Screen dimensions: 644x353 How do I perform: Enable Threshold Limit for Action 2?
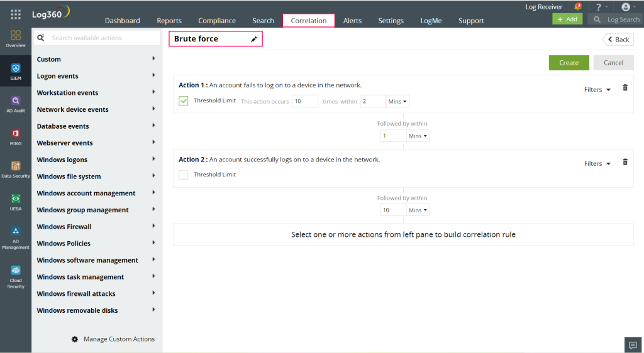click(184, 175)
